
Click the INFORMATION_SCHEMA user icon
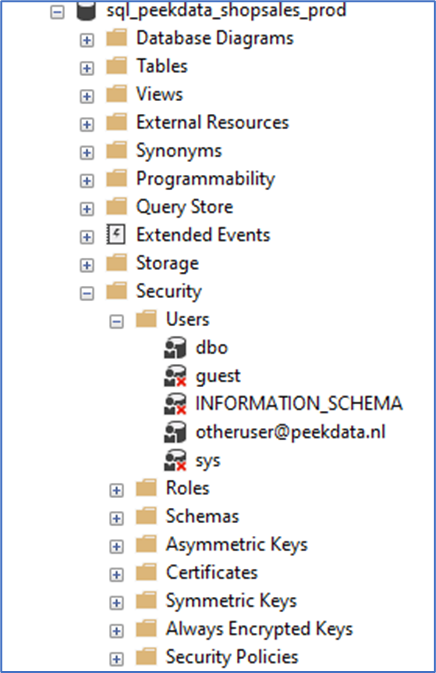(175, 404)
